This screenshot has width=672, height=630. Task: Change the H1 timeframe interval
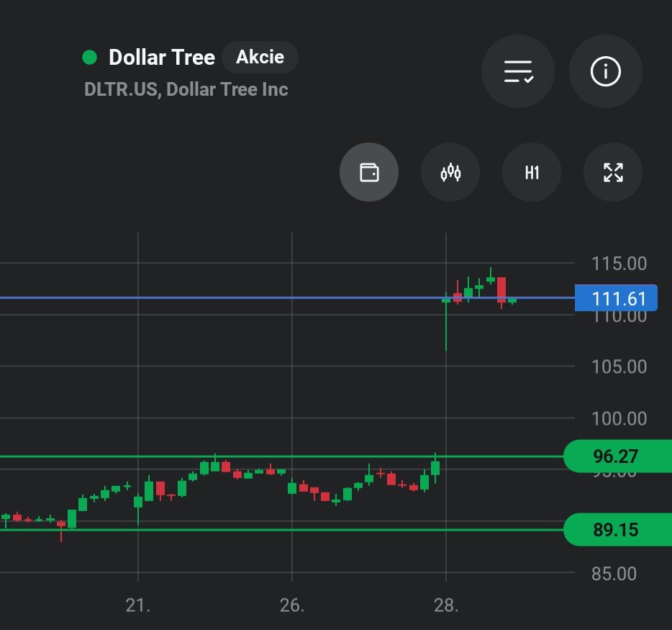532,172
